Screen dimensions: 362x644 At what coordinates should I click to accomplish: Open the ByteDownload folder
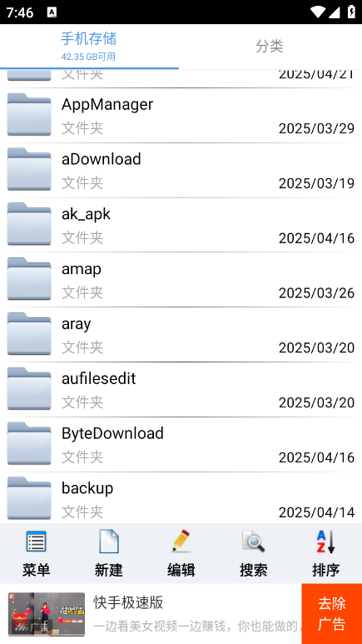[181, 444]
